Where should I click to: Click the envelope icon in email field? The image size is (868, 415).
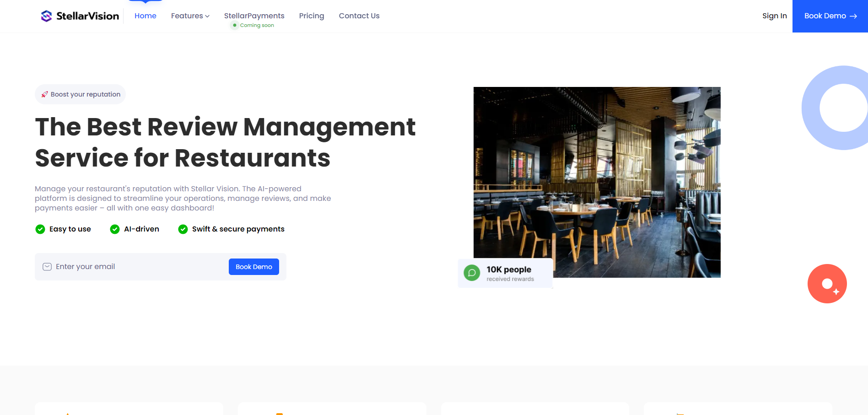(47, 267)
